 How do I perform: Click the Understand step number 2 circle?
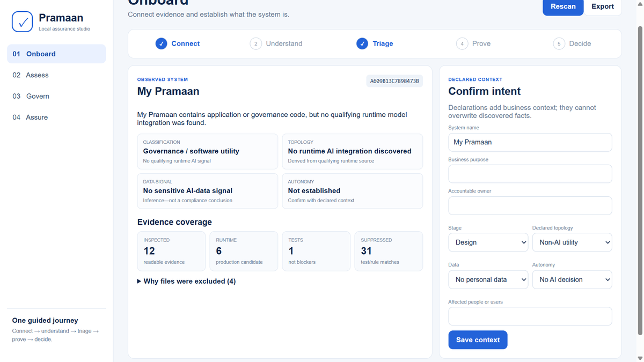click(x=255, y=43)
